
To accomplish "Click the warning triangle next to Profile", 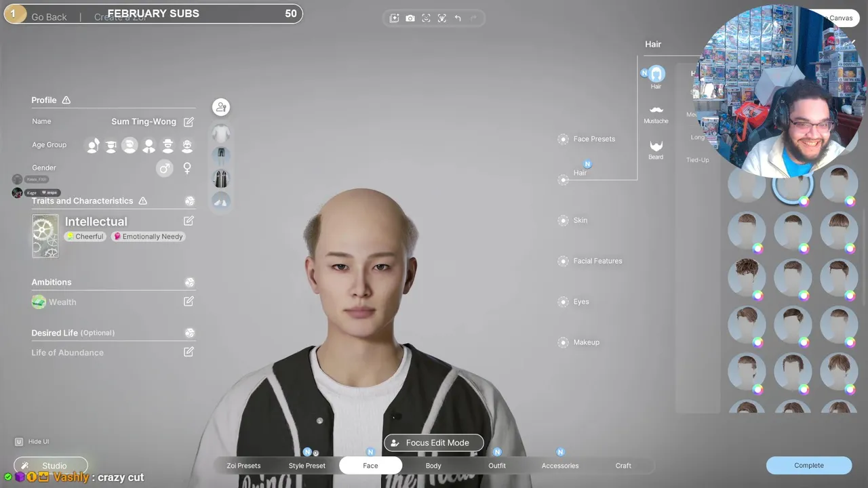I will coord(66,100).
